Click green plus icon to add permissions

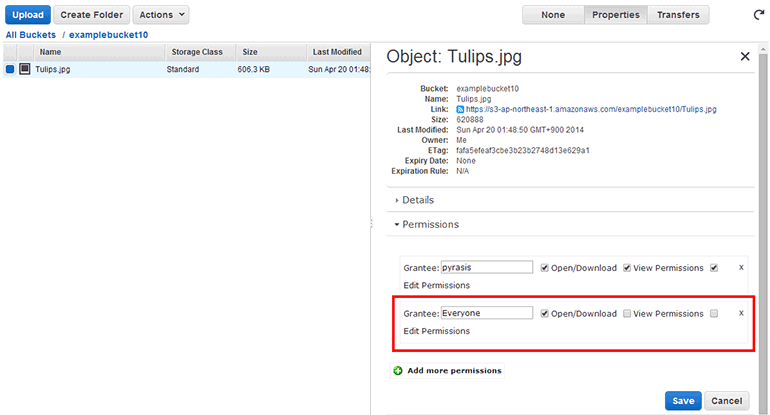[398, 371]
